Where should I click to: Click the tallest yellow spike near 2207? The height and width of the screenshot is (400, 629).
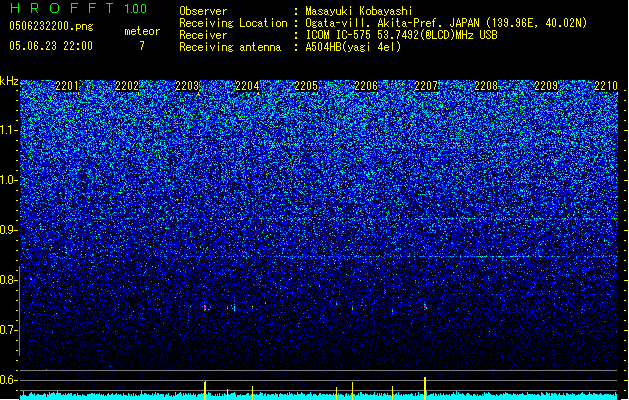425,388
